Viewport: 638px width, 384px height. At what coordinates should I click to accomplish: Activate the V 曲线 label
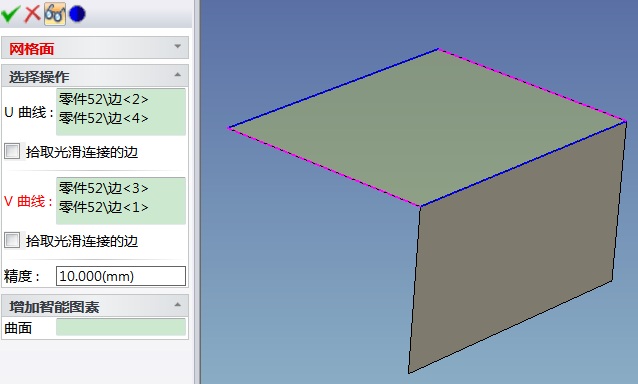pyautogui.click(x=28, y=201)
